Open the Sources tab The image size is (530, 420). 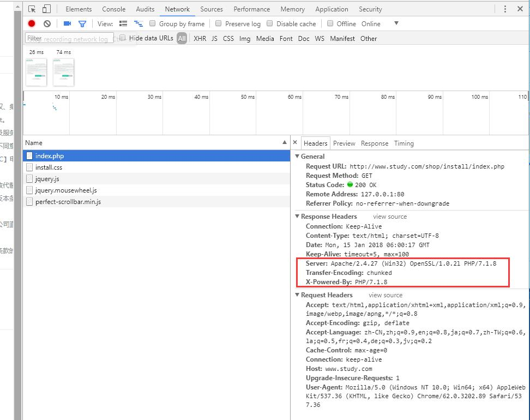[211, 9]
